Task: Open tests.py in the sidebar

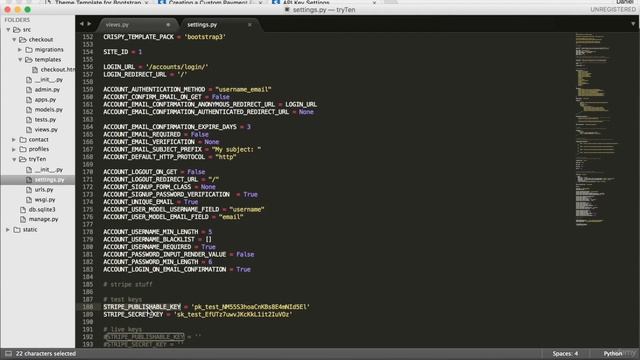Action: (x=45, y=120)
